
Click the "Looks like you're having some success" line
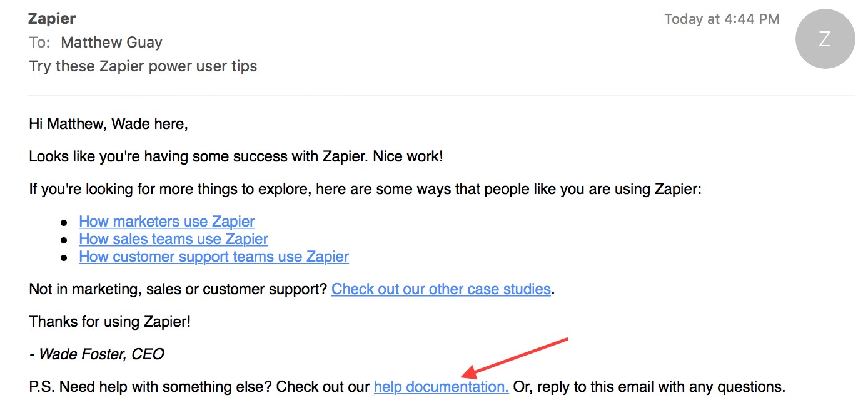tap(236, 156)
